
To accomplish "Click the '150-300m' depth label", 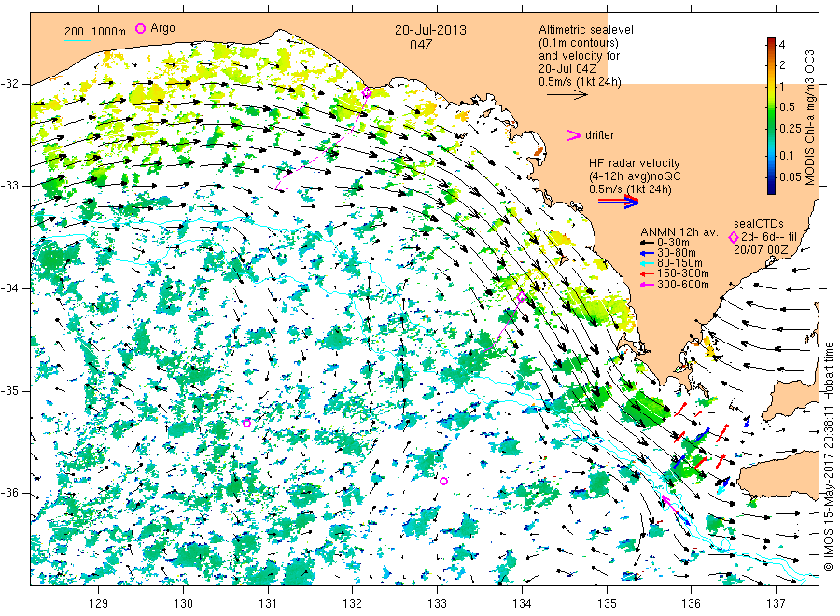I will tap(682, 274).
